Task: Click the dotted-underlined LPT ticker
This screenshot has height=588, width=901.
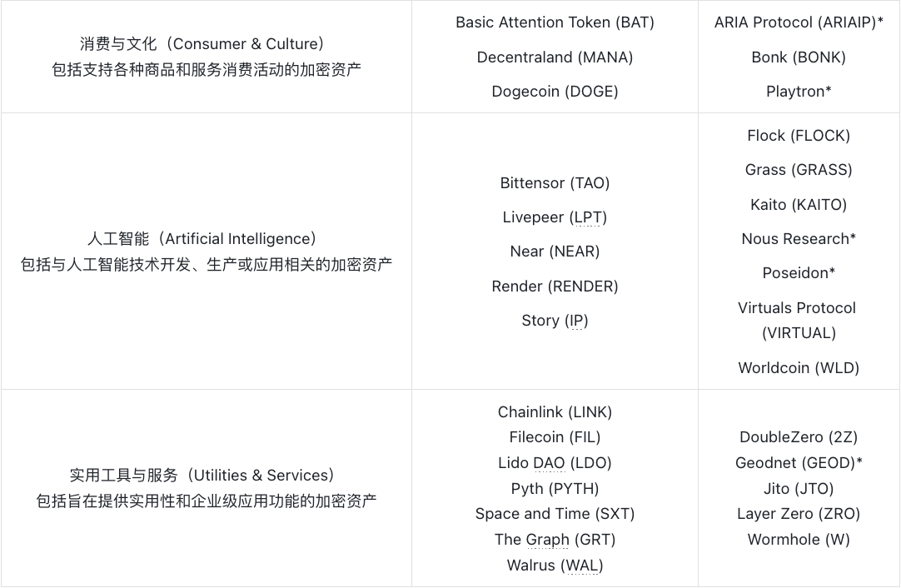Action: (x=588, y=217)
